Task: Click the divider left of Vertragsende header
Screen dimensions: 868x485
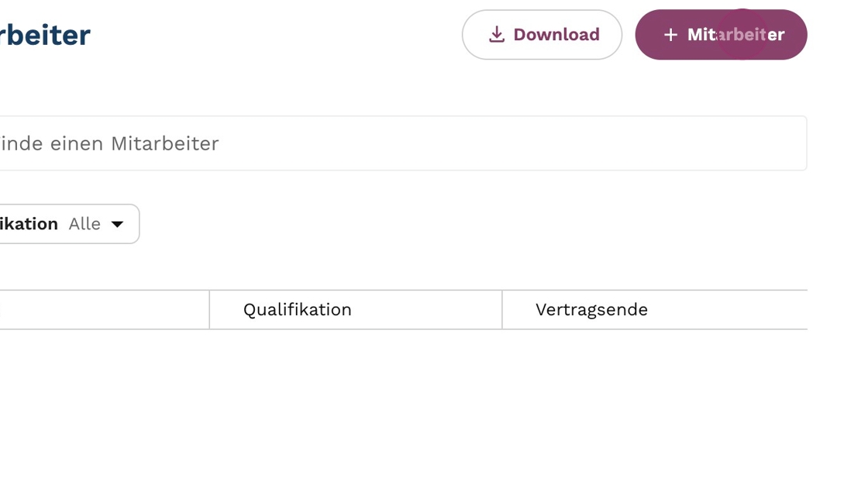Action: 502,310
